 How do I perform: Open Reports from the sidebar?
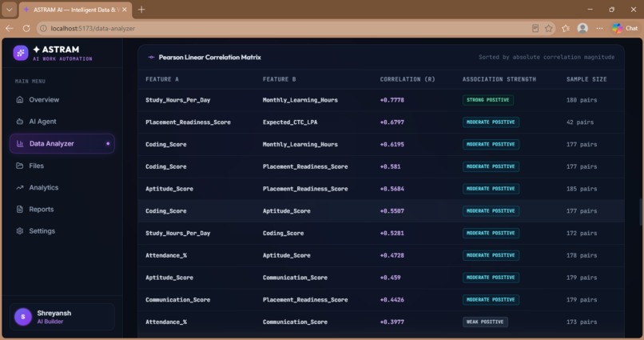coord(62,210)
